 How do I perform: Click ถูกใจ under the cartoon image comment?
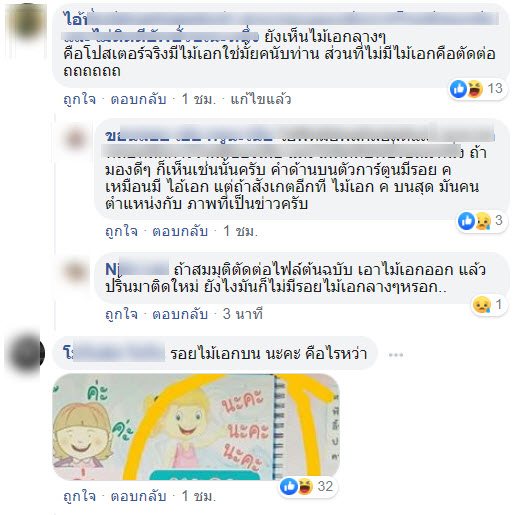pos(80,496)
